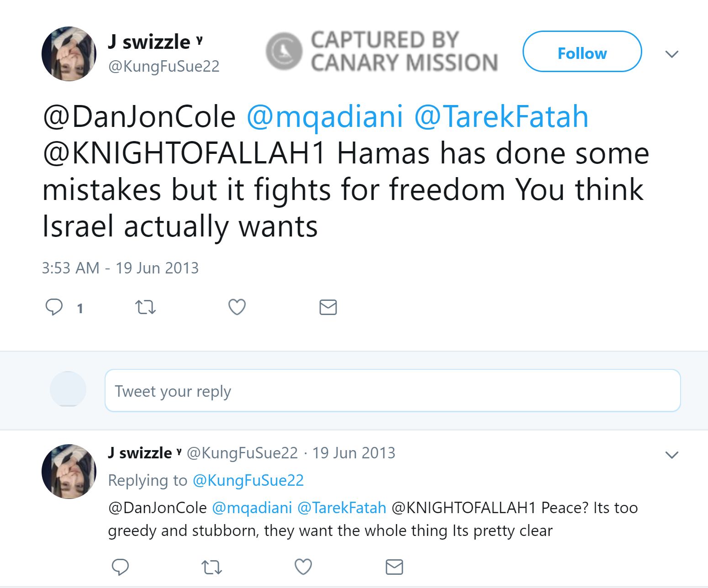Select the retweet icon on the top tweet

145,307
